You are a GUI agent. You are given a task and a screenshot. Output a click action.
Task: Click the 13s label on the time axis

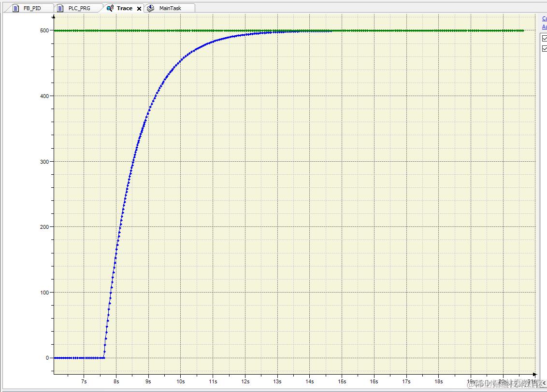pos(277,381)
